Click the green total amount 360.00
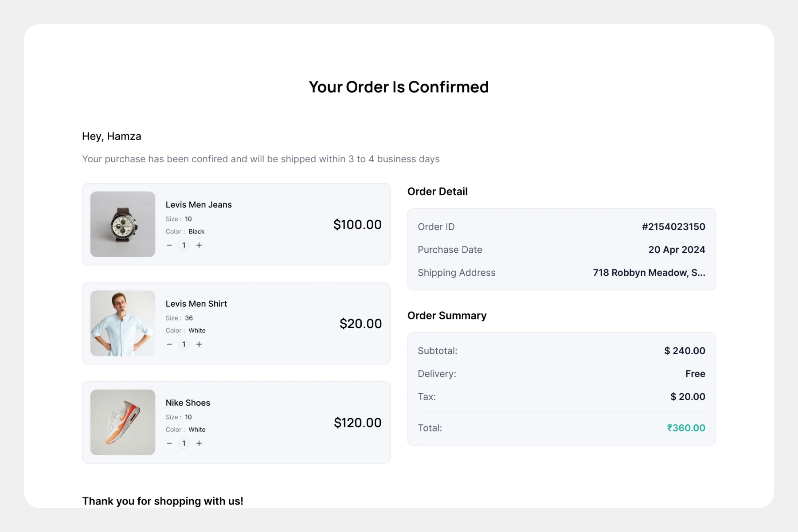 (x=686, y=428)
